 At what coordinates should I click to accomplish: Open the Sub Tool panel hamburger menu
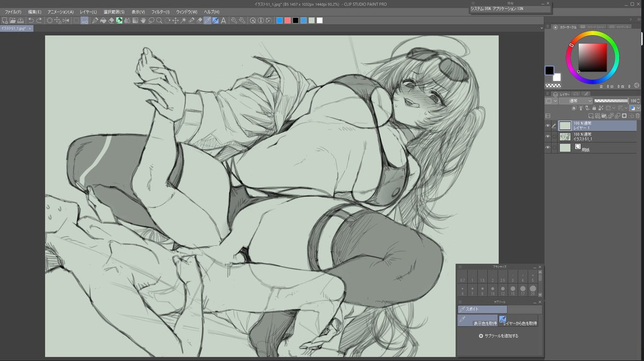[459, 302]
